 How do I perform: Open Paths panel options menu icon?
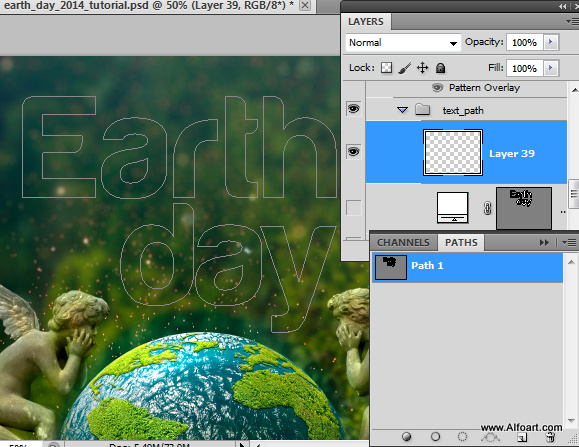[569, 243]
